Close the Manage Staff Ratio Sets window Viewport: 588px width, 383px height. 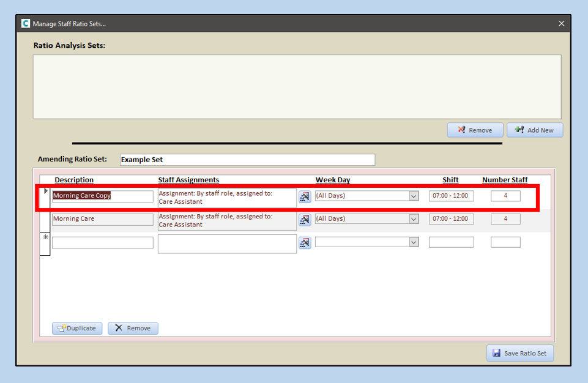coord(562,24)
